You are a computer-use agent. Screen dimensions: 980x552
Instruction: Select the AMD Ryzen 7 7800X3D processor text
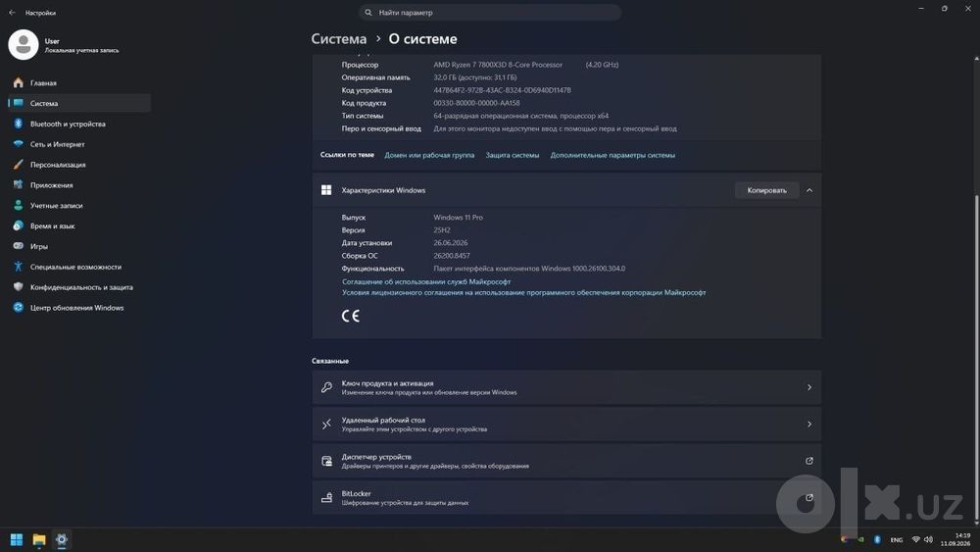coord(498,65)
